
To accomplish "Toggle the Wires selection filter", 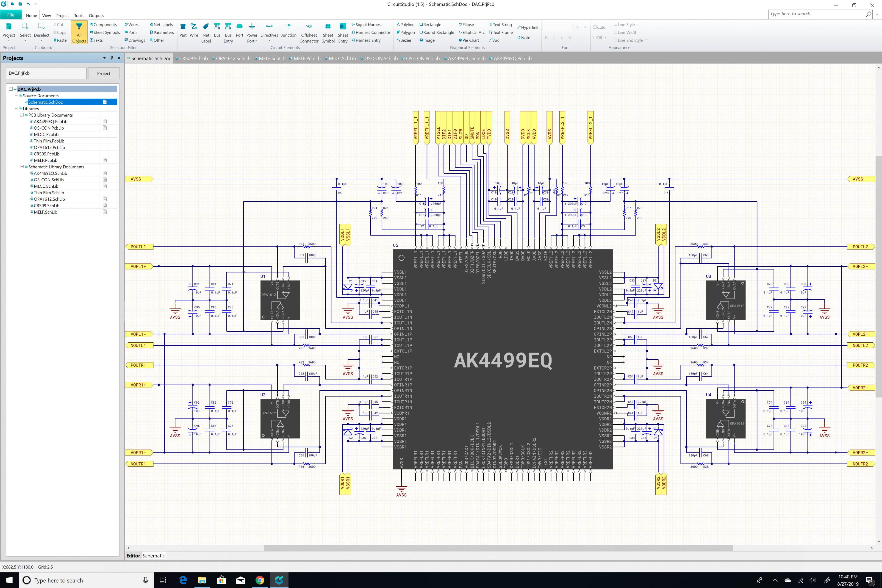I will 132,24.
